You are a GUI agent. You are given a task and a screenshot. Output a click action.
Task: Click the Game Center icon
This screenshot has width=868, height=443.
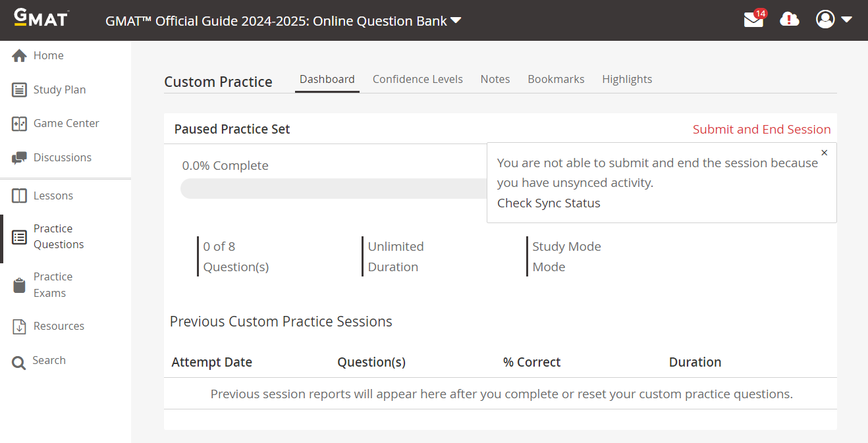click(x=19, y=124)
